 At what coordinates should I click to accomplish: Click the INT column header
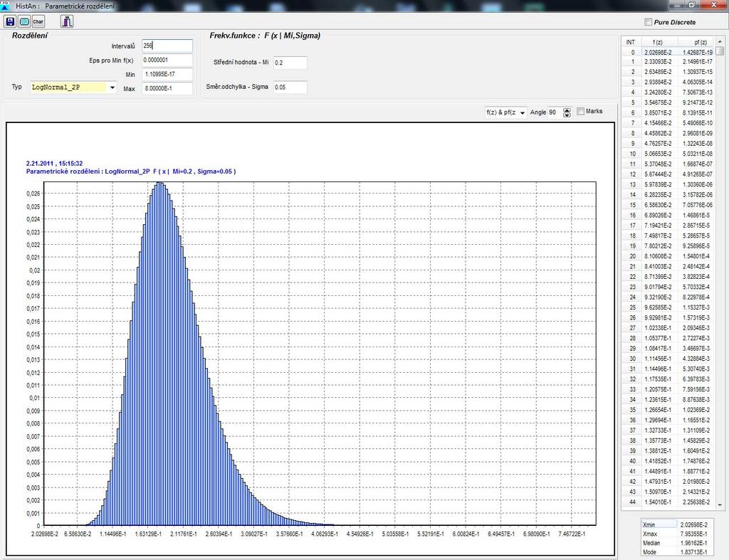631,42
